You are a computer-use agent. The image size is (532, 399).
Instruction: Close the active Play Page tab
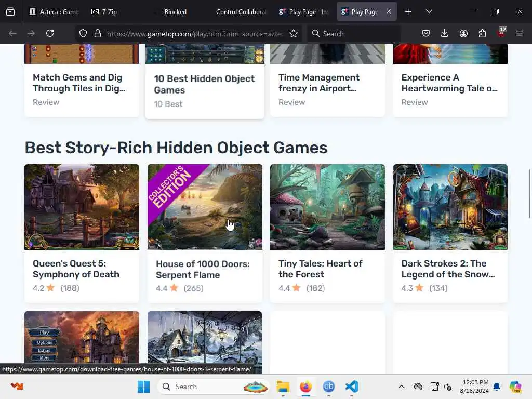coord(389,12)
